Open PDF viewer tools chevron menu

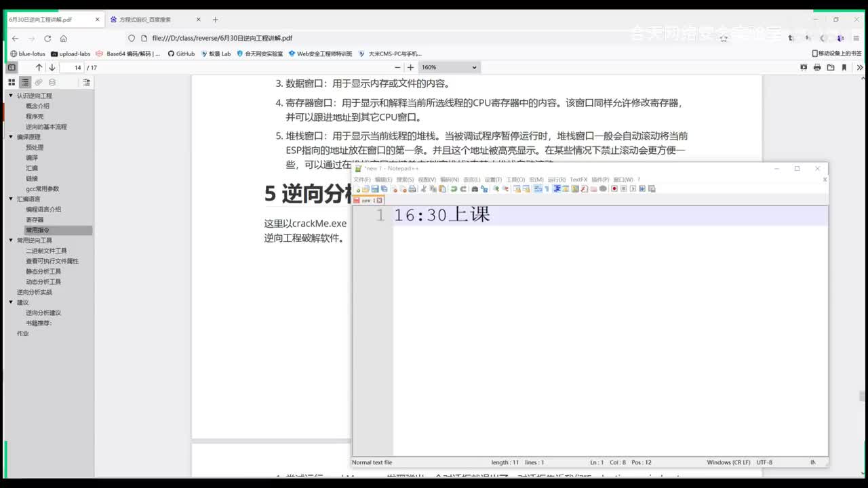(x=860, y=67)
